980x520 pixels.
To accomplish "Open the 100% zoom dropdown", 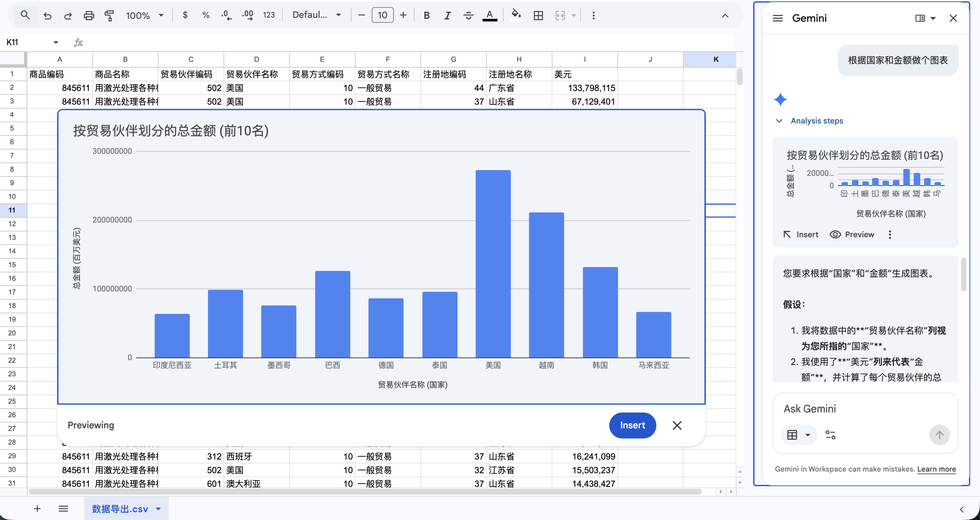I will [x=145, y=16].
